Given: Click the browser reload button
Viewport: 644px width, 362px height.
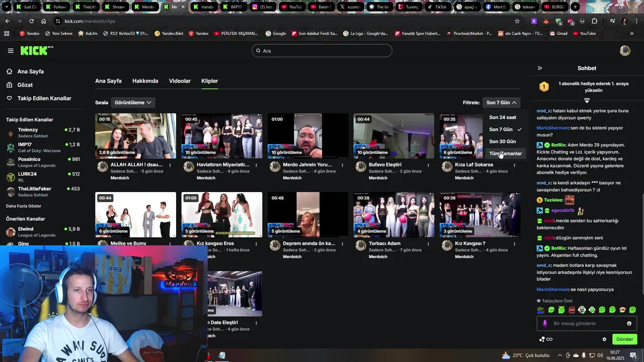Looking at the screenshot, I should tap(31, 21).
